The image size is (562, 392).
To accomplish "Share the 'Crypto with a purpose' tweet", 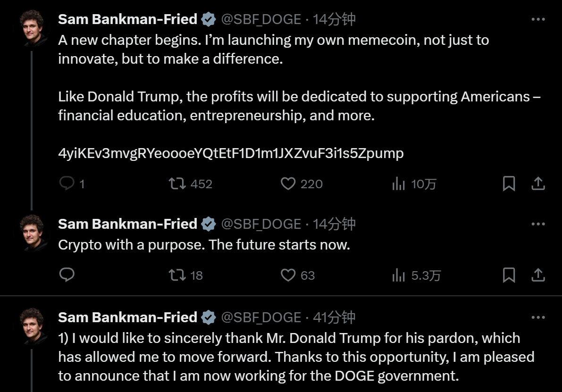I will pyautogui.click(x=538, y=275).
